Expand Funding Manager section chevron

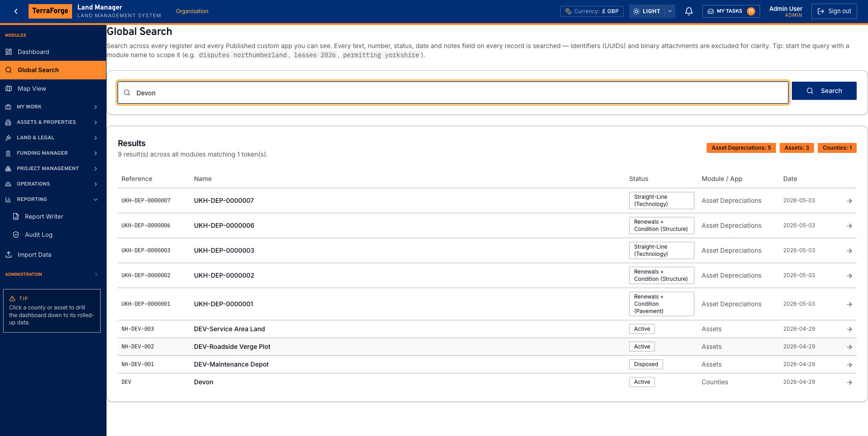(96, 153)
